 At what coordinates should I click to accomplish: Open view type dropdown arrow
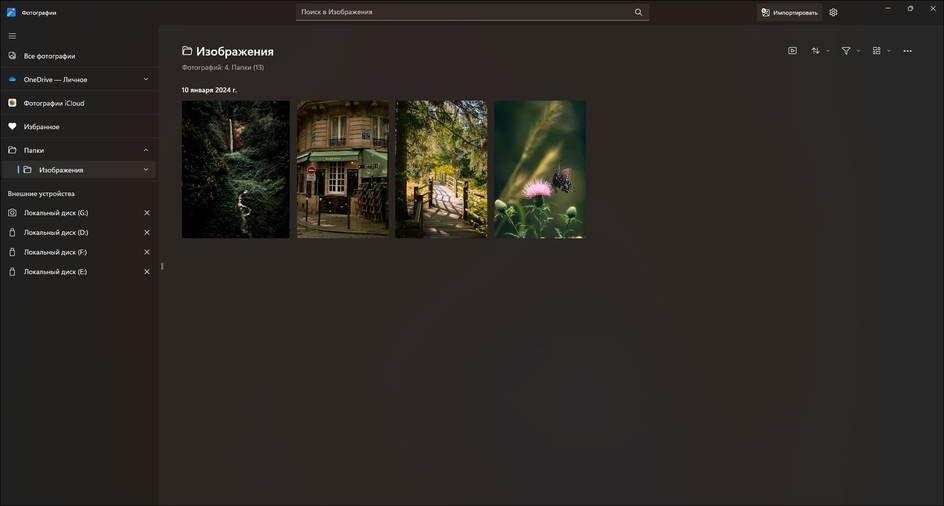889,51
